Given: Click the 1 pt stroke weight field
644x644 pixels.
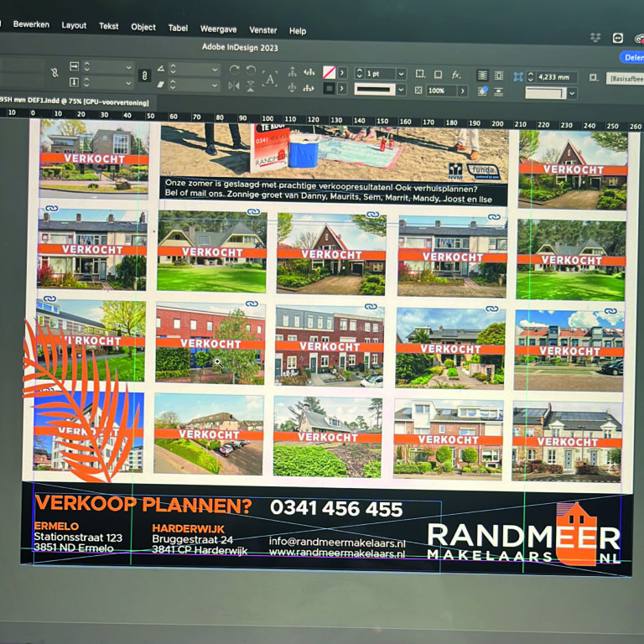Looking at the screenshot, I should 381,74.
